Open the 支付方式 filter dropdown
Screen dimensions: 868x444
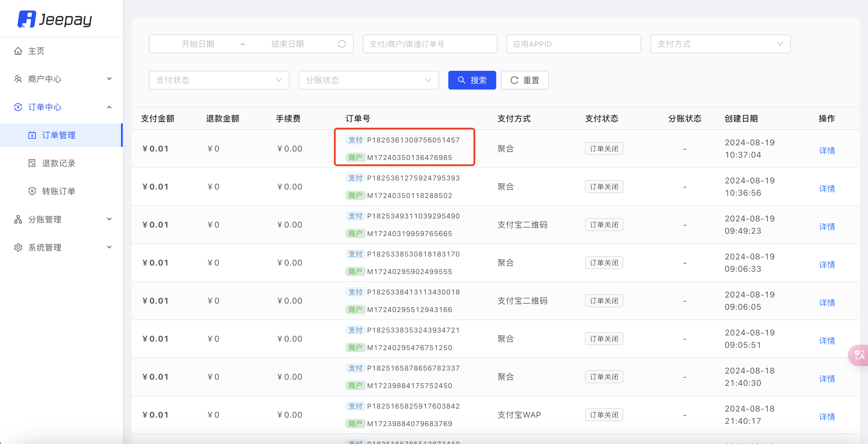pyautogui.click(x=720, y=44)
